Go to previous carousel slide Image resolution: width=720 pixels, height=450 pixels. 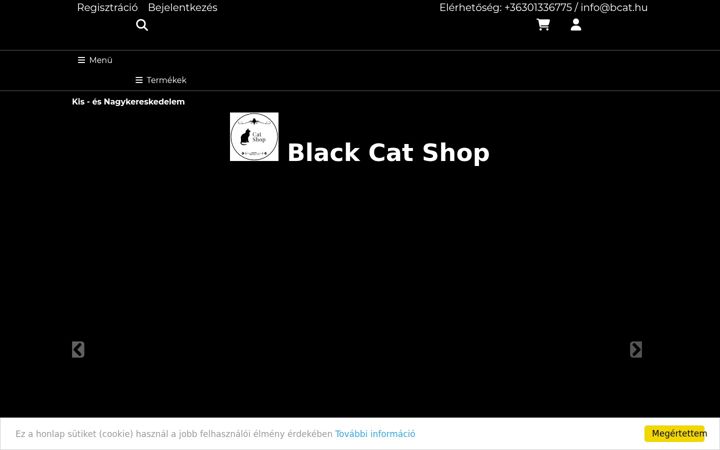pos(78,349)
